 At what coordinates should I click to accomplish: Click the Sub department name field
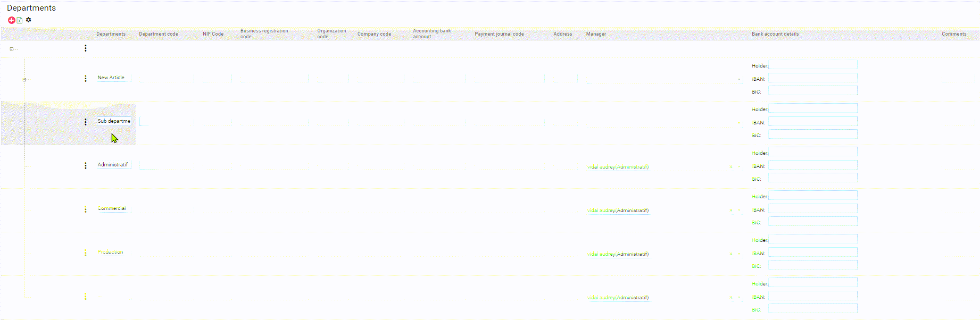(114, 121)
